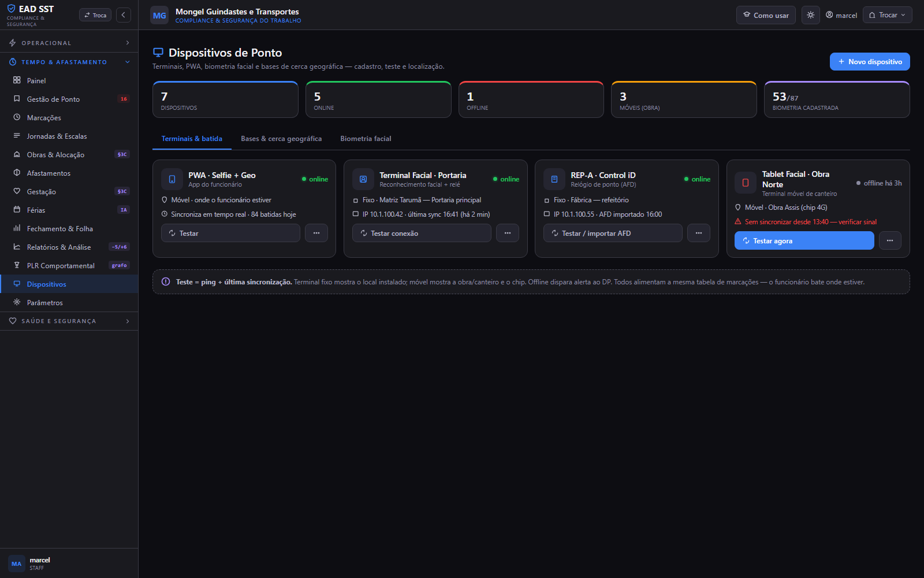924x578 pixels.
Task: Click the Painel grid icon in sidebar
Action: tap(17, 80)
